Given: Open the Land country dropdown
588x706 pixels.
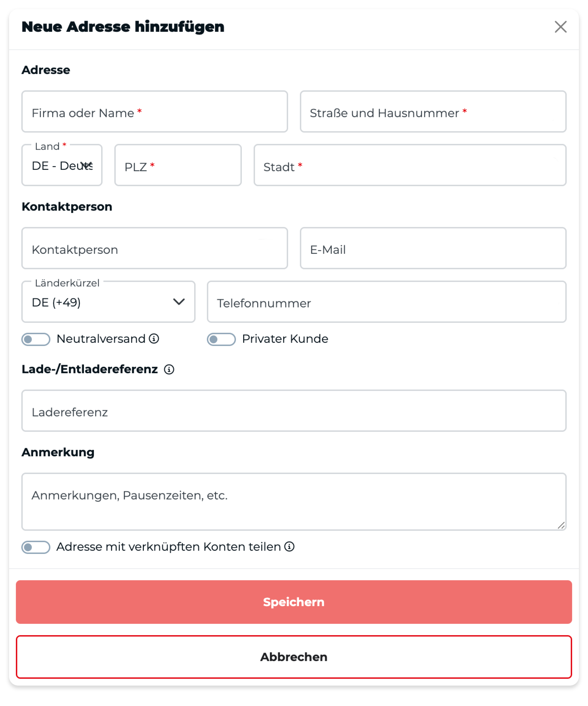Looking at the screenshot, I should tap(62, 165).
